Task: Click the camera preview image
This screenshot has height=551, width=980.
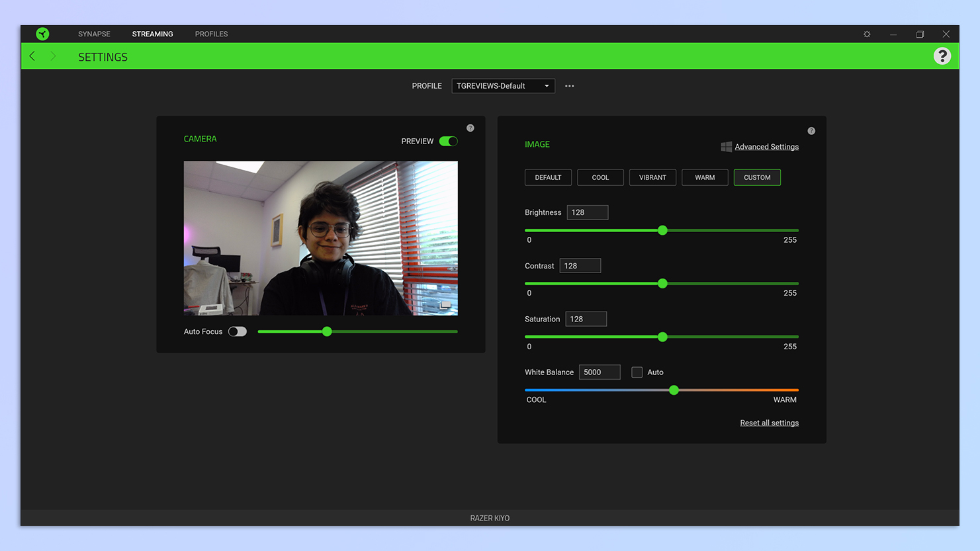Action: [x=321, y=238]
